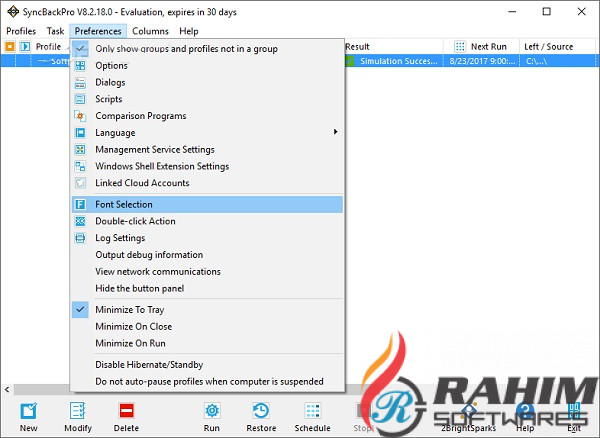Expand the Language submenu arrow
The image size is (600, 438).
(335, 132)
